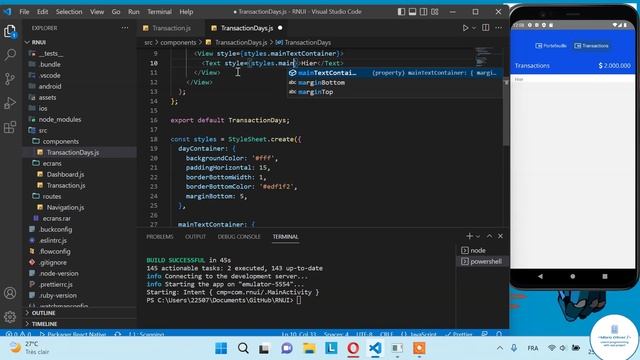This screenshot has width=640, height=360.
Task: Toggle the secondary sidebar layout icon
Action: pyautogui.click(x=424, y=12)
